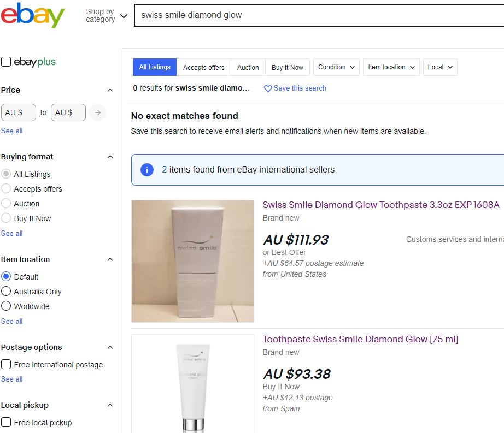The height and width of the screenshot is (433, 504).
Task: Choose the Worldwide location option
Action: [x=6, y=306]
